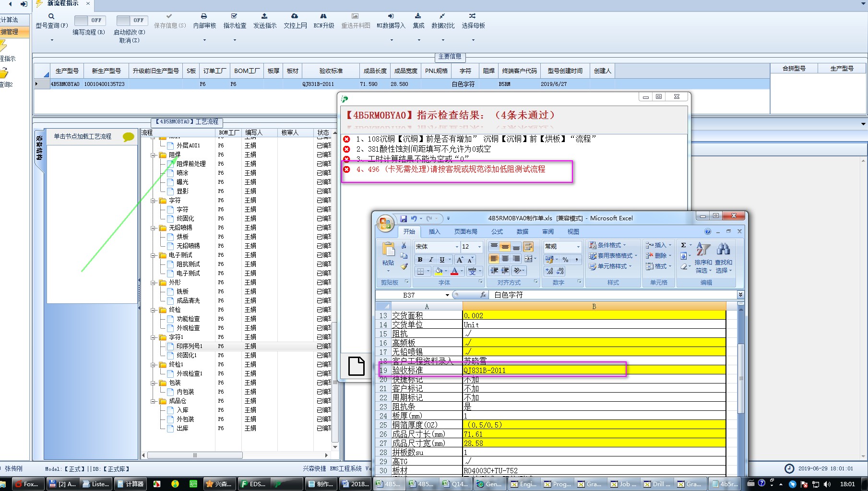
Task: Open the 条件格式 dropdown in Excel
Action: click(x=607, y=245)
